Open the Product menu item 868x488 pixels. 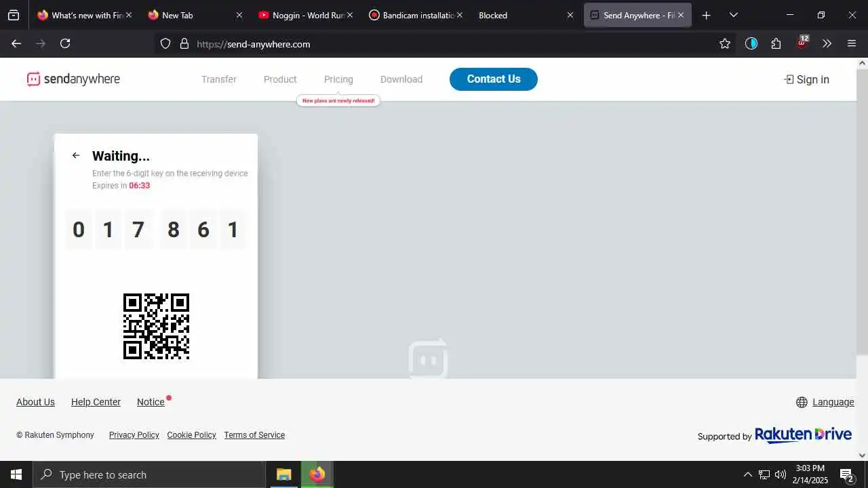pyautogui.click(x=280, y=79)
